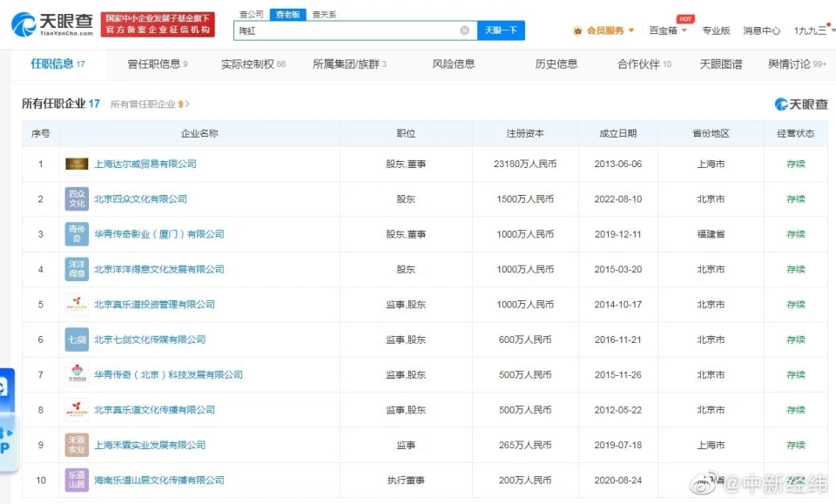Click into the search input field
Image resolution: width=836 pixels, height=504 pixels.
[348, 30]
